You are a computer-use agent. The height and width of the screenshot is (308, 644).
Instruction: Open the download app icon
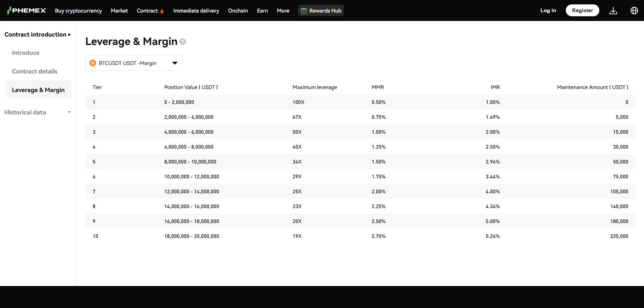coord(613,10)
